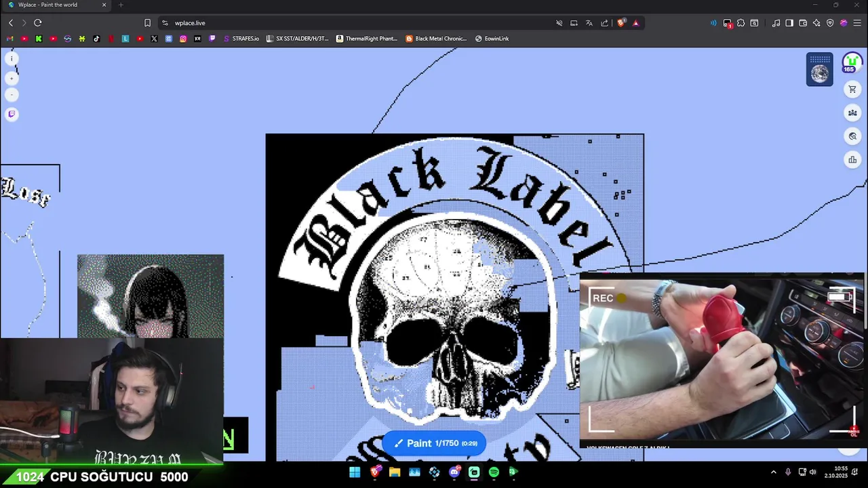Open the map search explore icon

852,136
